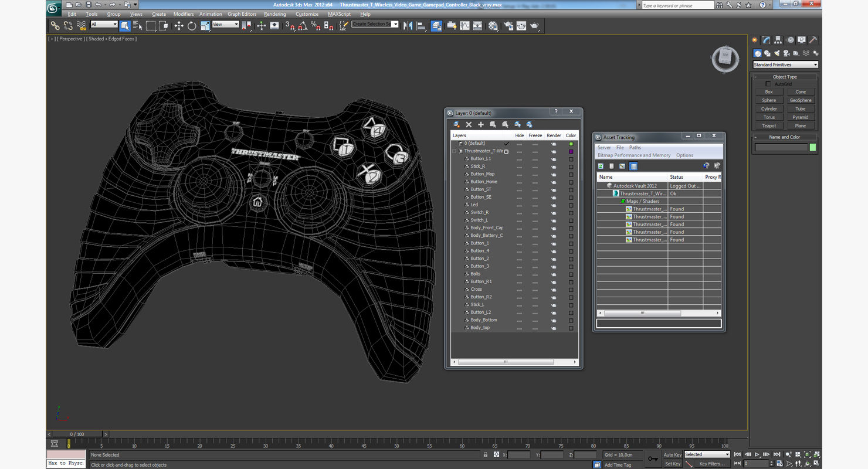Click the Sphere primitive button

tap(769, 100)
